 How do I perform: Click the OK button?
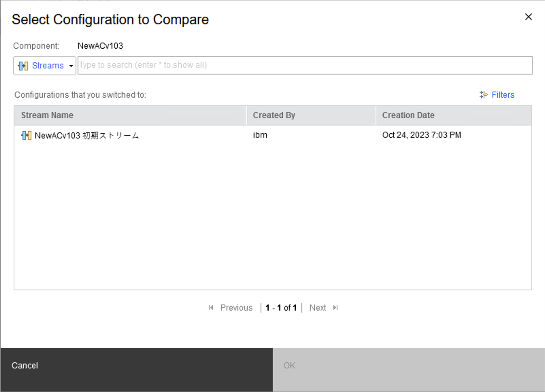409,370
